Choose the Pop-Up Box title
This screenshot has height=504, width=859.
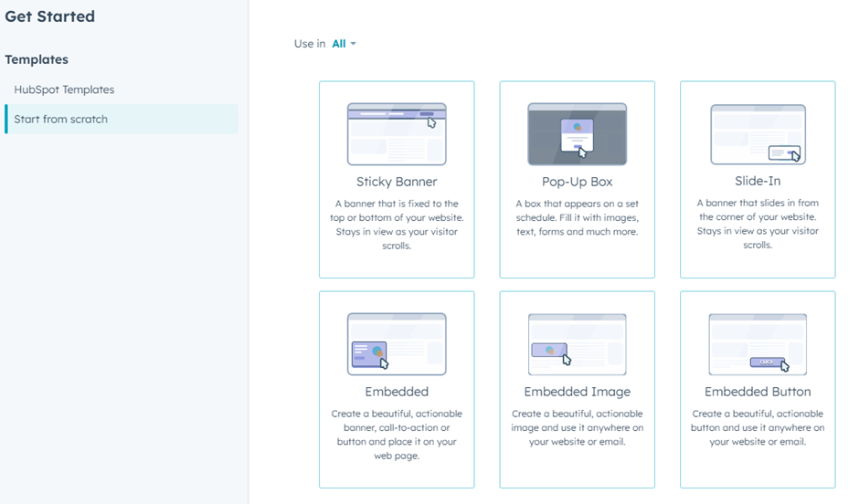(x=577, y=182)
